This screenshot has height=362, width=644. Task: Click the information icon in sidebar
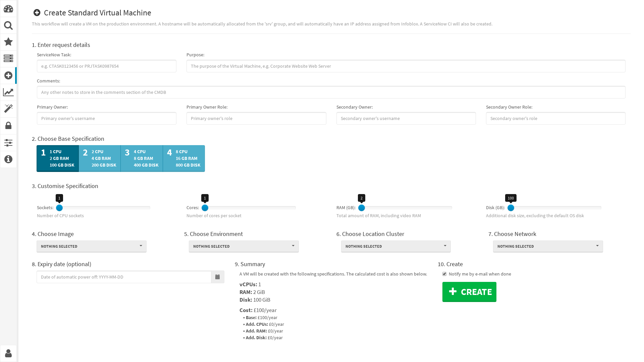(8, 159)
